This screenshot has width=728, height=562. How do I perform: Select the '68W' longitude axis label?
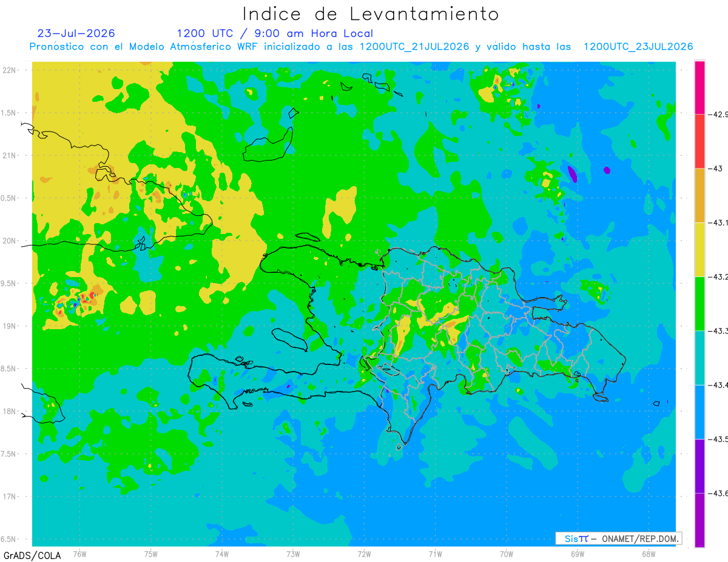(648, 554)
